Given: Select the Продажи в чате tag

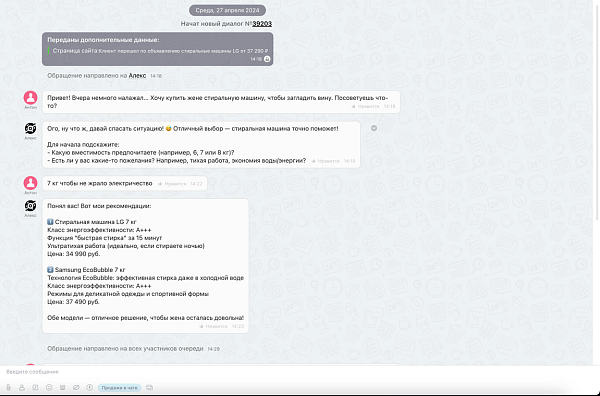Looking at the screenshot, I should tap(119, 388).
